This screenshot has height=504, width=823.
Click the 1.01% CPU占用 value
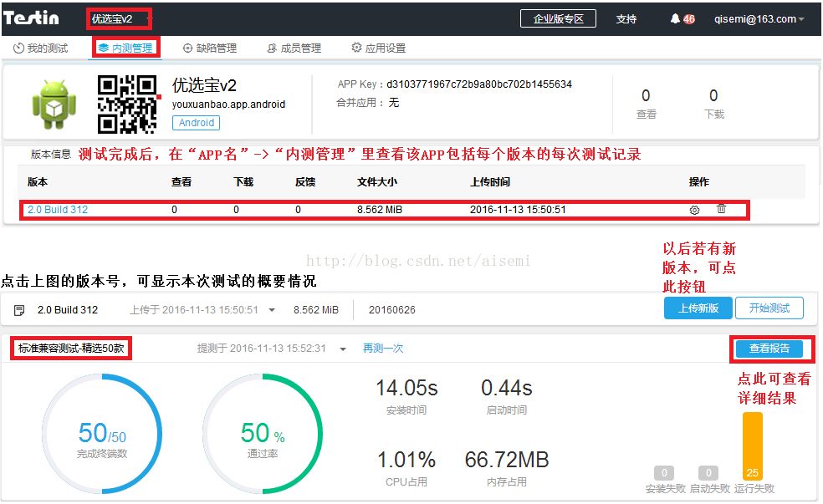click(406, 460)
